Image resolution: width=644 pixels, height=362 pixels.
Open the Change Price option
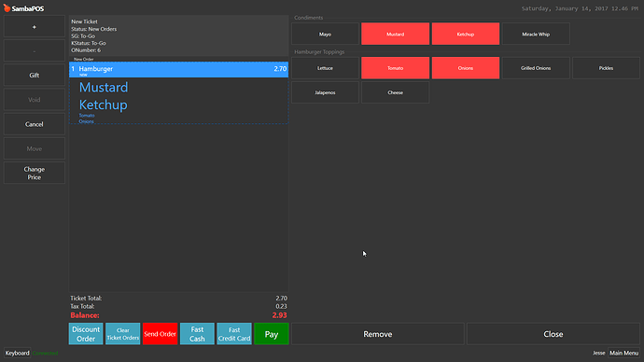click(x=35, y=173)
